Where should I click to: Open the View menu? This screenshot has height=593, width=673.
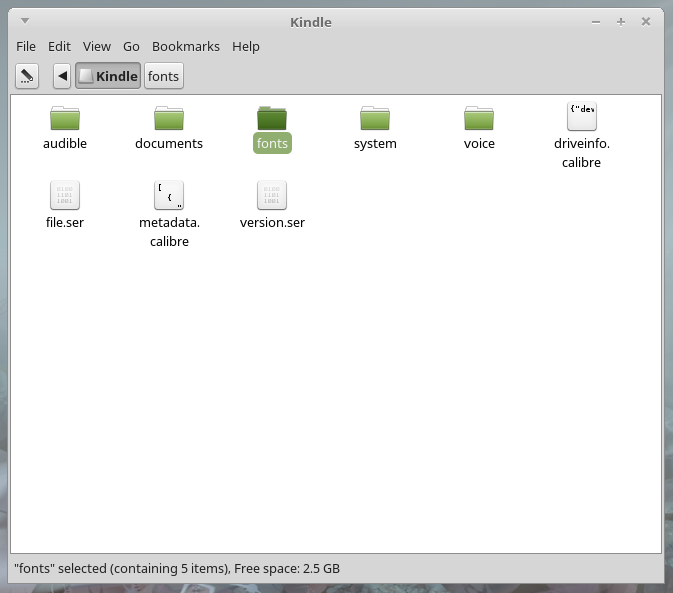[x=97, y=46]
